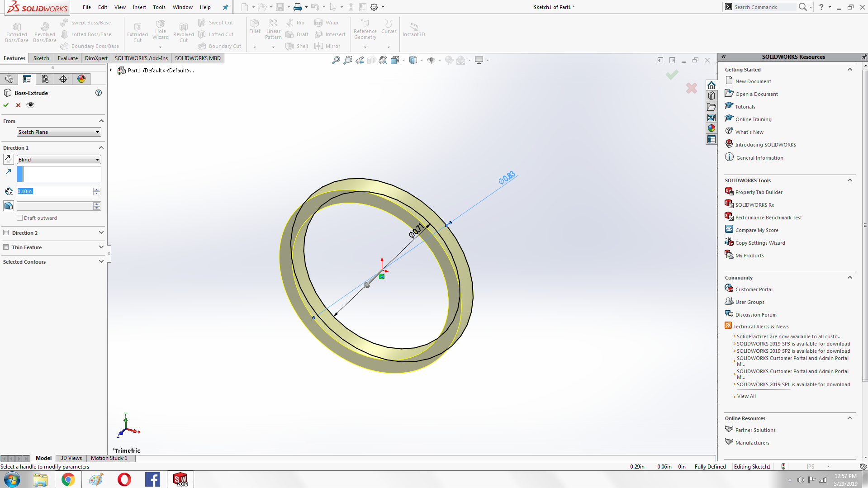Click the Edit Appearance icon
868x488 pixels.
pos(449,60)
